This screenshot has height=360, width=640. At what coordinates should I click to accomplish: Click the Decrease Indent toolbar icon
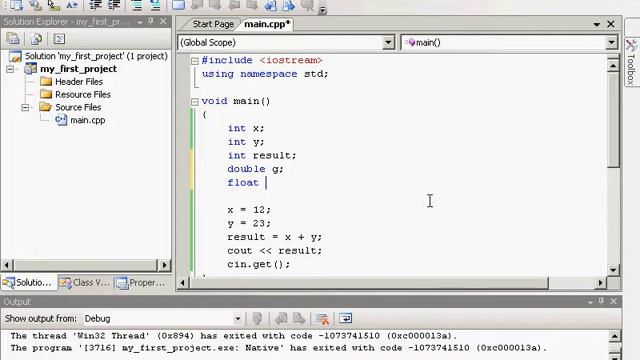tap(95, 5)
